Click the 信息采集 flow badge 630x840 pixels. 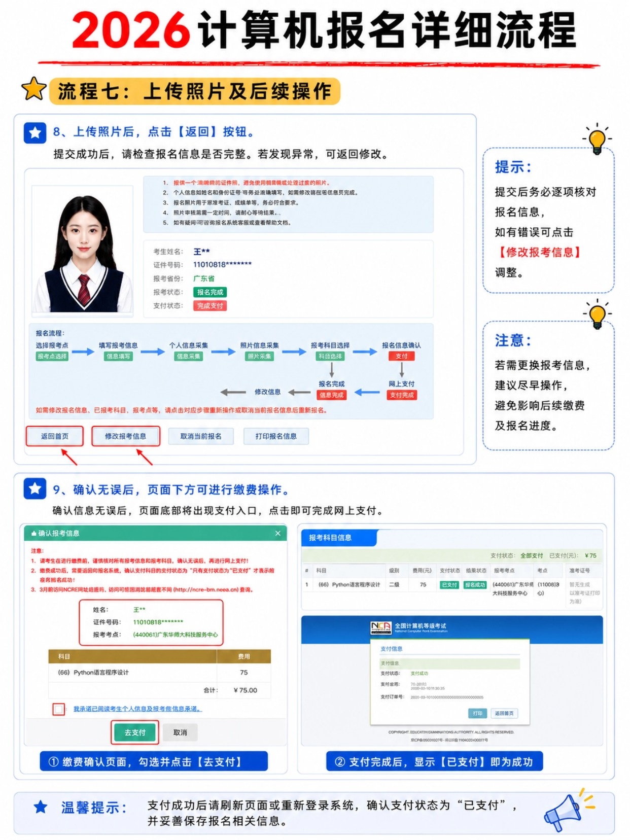coord(189,356)
